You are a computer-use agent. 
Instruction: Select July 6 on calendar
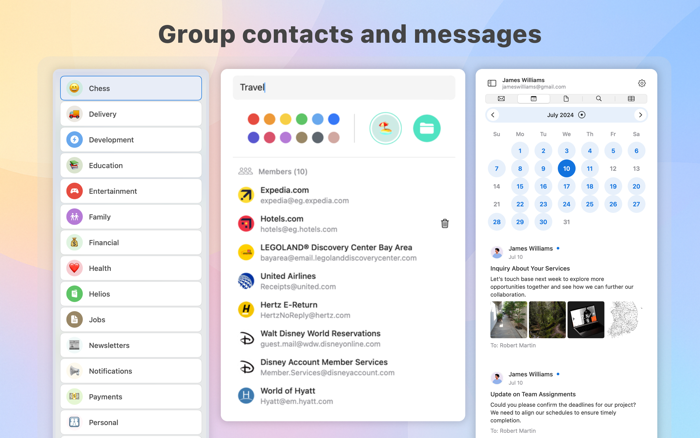pyautogui.click(x=636, y=151)
